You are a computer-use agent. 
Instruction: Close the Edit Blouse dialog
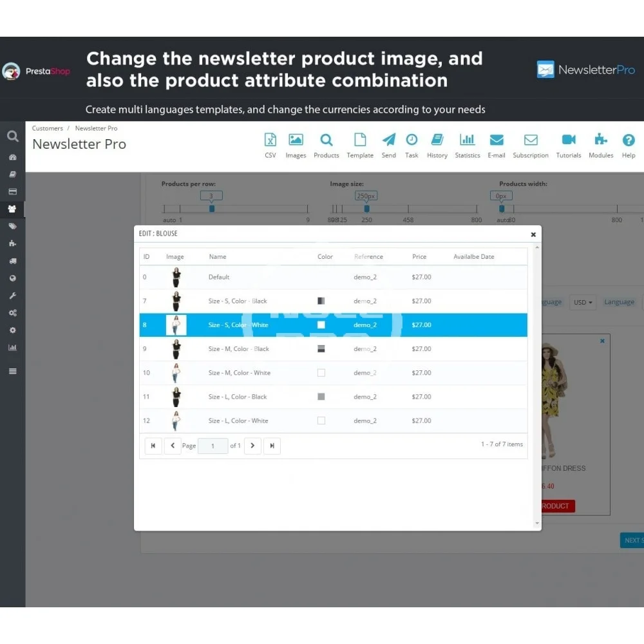533,234
